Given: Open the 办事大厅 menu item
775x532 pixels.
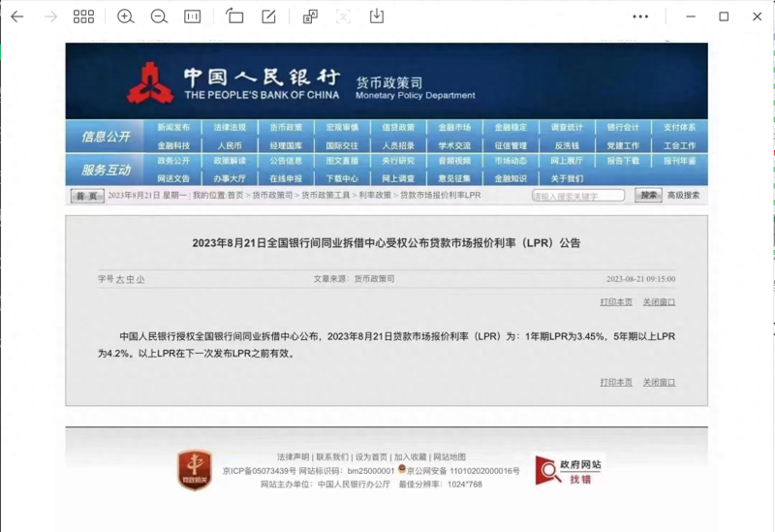Looking at the screenshot, I should coord(230,178).
